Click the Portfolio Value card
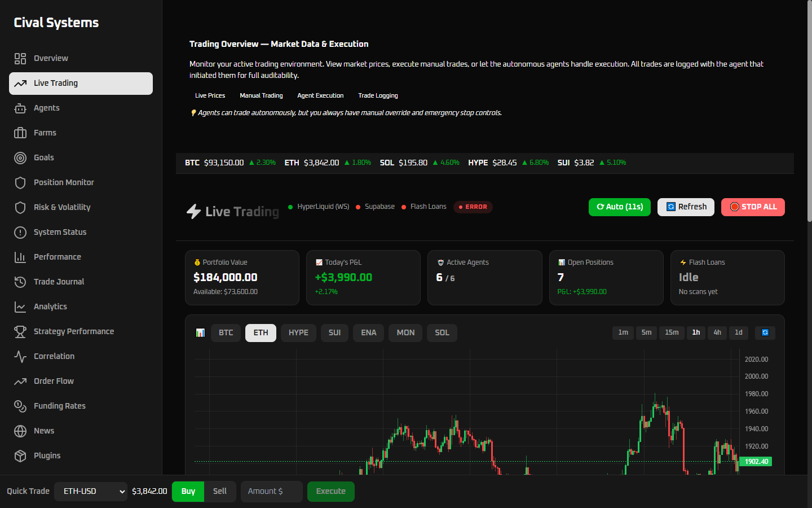This screenshot has width=812, height=508. pyautogui.click(x=242, y=278)
